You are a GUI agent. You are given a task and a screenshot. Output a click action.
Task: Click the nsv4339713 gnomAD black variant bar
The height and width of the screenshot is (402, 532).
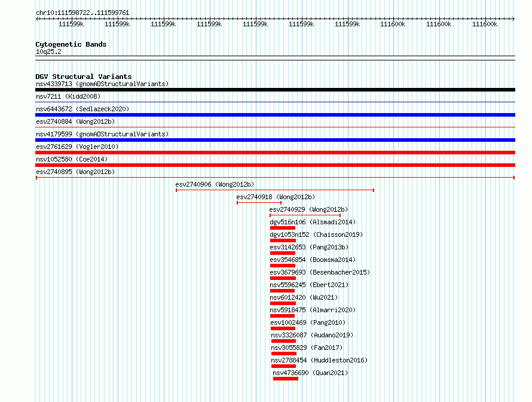275,90
